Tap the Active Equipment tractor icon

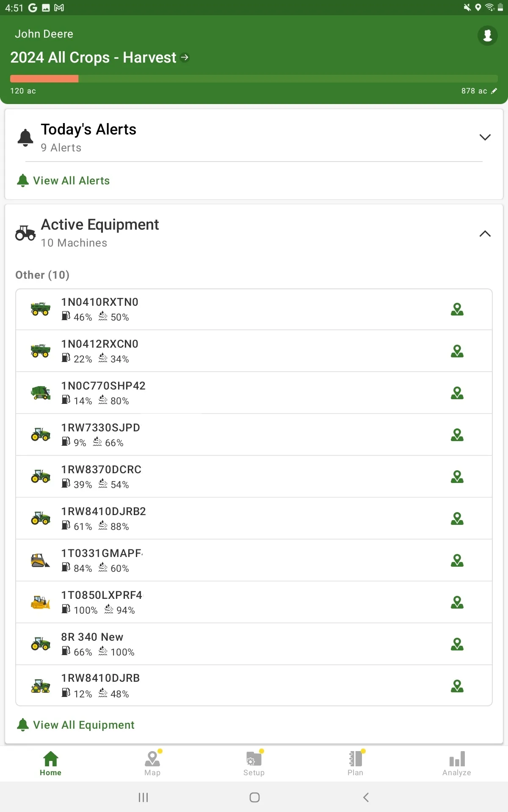pos(25,233)
